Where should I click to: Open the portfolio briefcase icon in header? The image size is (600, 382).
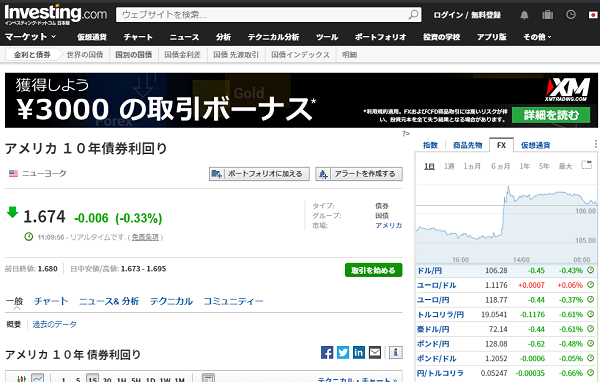[548, 15]
